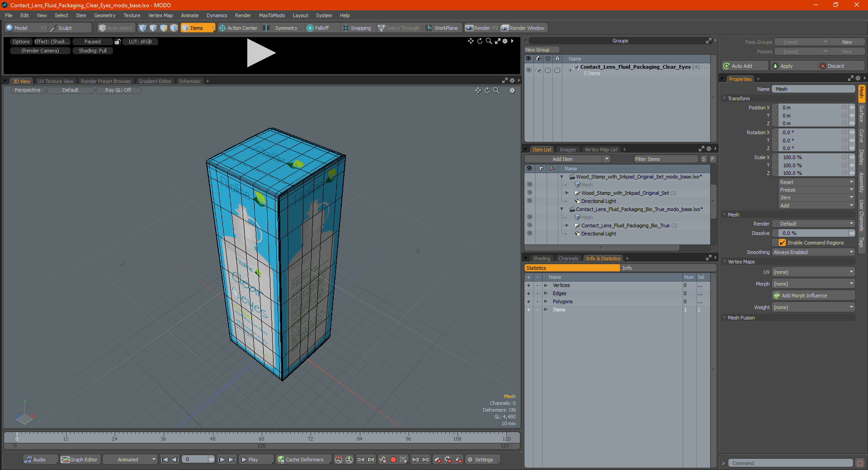The height and width of the screenshot is (470, 868).
Task: Click Add Morph Influence button
Action: coord(813,296)
